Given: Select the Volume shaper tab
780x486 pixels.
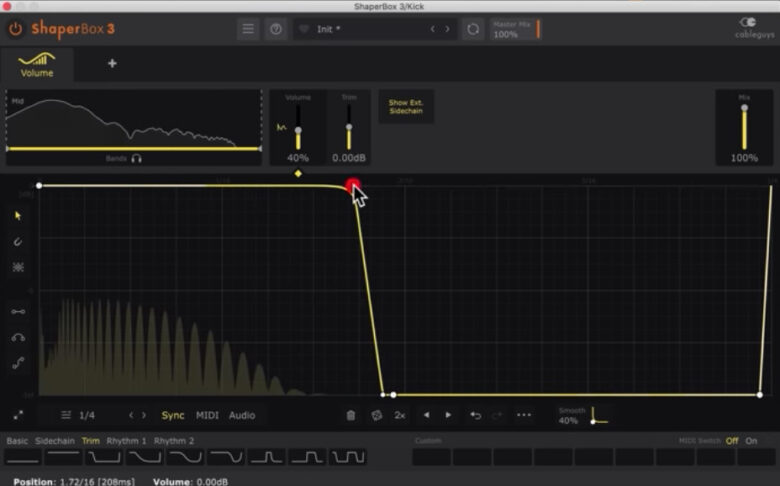Looking at the screenshot, I should (37, 65).
